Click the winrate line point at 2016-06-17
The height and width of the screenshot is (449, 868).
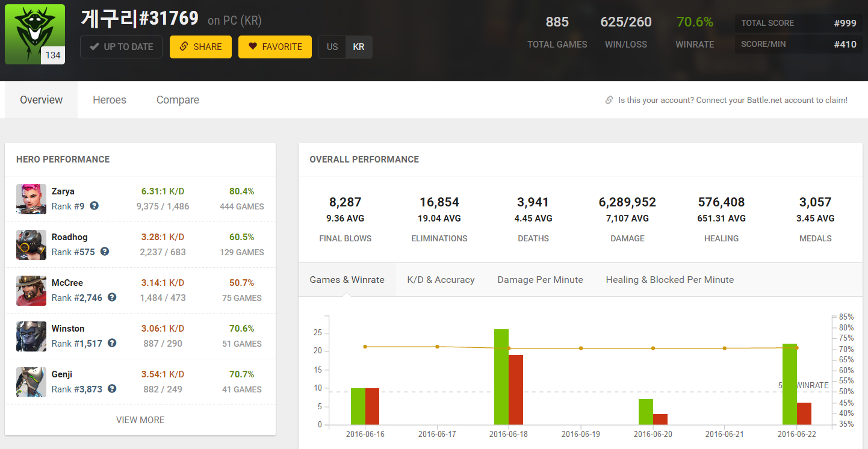coord(437,347)
